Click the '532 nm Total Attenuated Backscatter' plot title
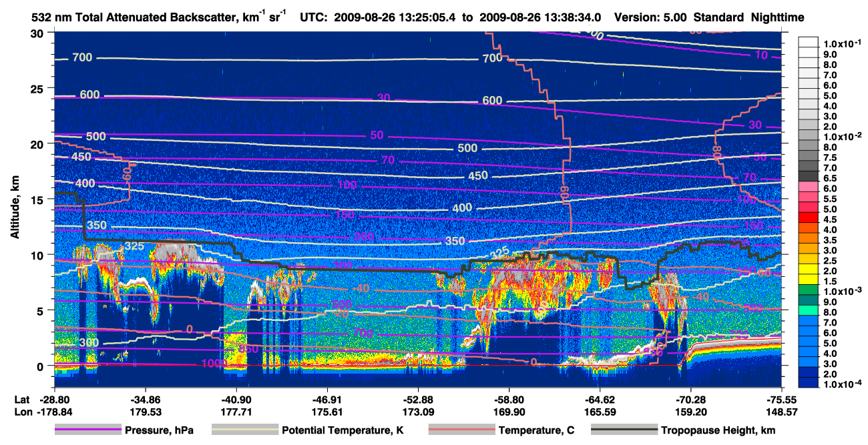The height and width of the screenshot is (445, 868). [x=160, y=17]
